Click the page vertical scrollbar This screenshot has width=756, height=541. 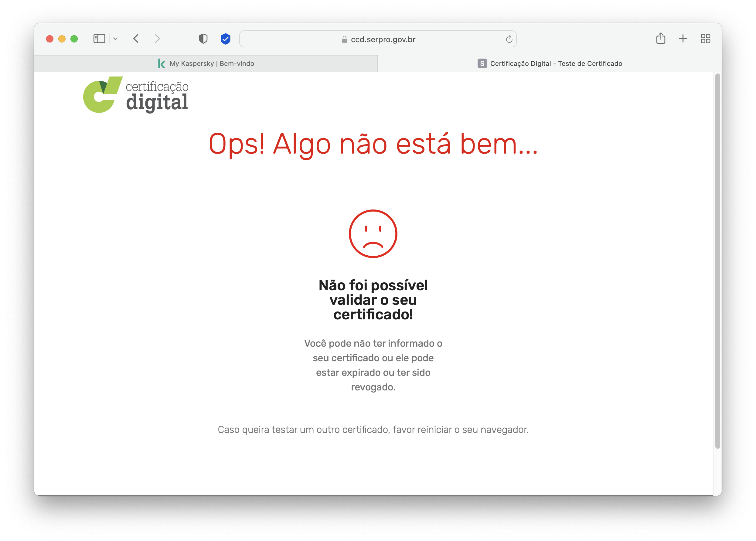(717, 261)
